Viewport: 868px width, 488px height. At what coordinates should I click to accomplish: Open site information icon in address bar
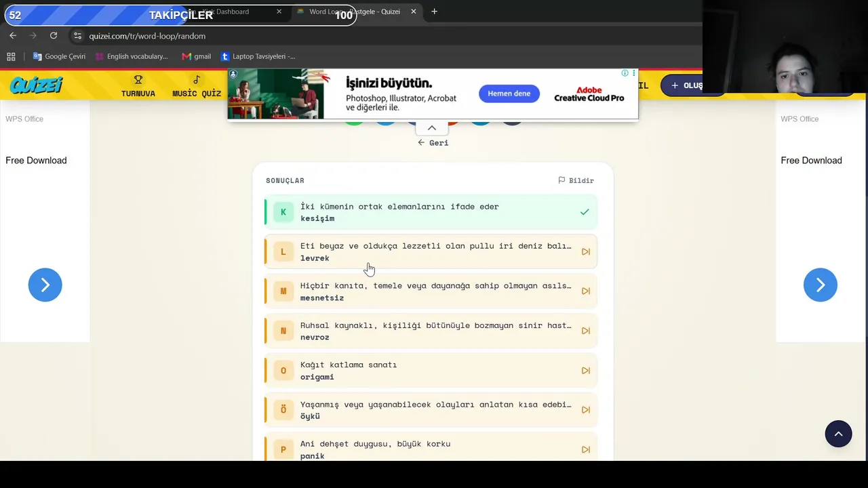coord(77,36)
